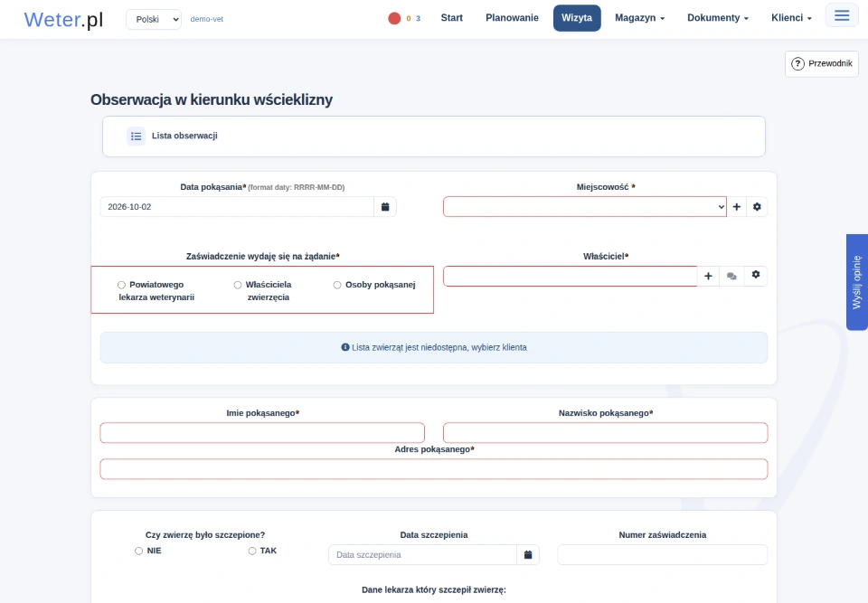Focus the Data szczepienia field
Screen dimensions: 868x603
(423, 555)
